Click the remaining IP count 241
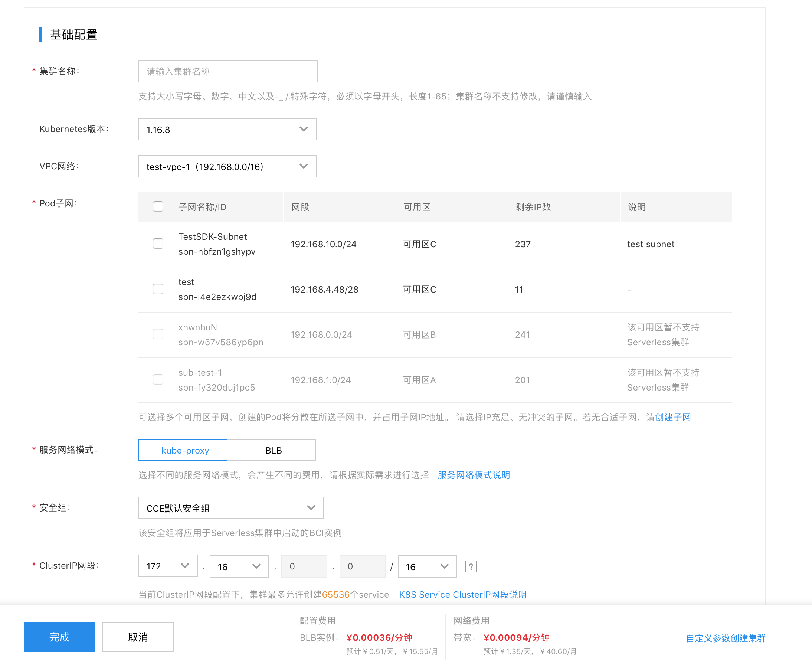 click(522, 334)
